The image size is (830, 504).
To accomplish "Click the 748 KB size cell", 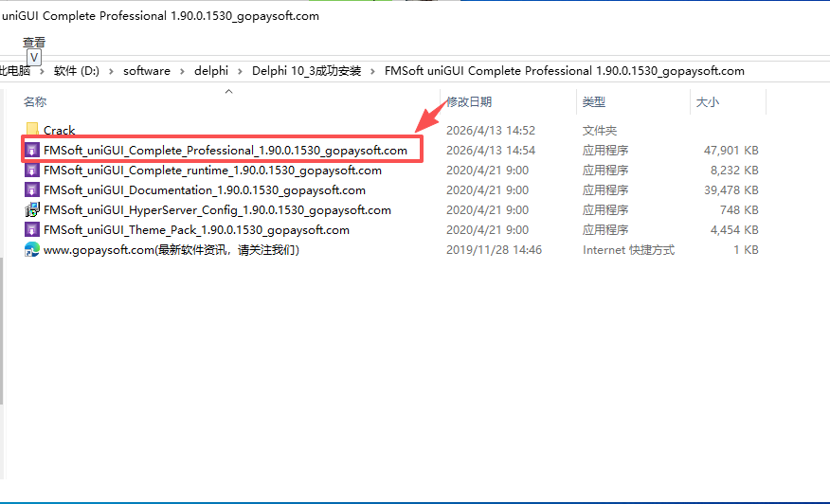I will [x=739, y=210].
